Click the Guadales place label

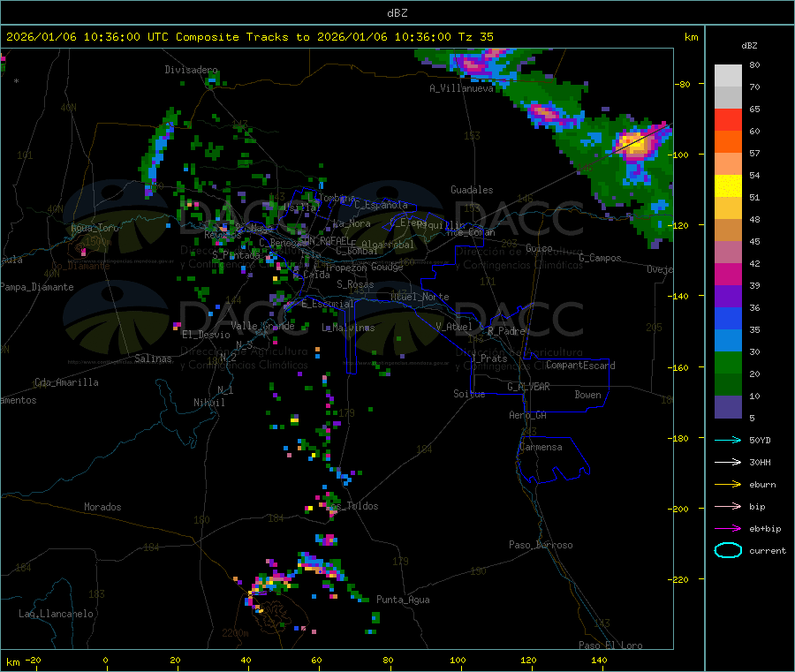point(472,190)
